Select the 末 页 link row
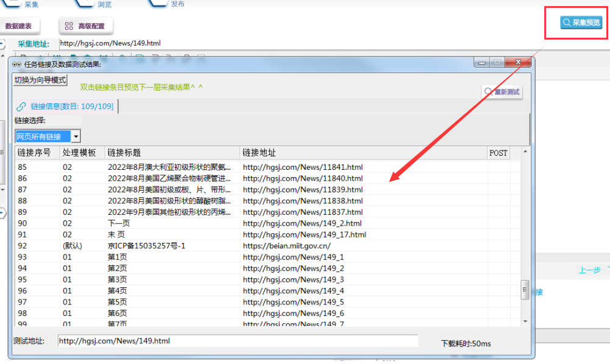 [268, 235]
